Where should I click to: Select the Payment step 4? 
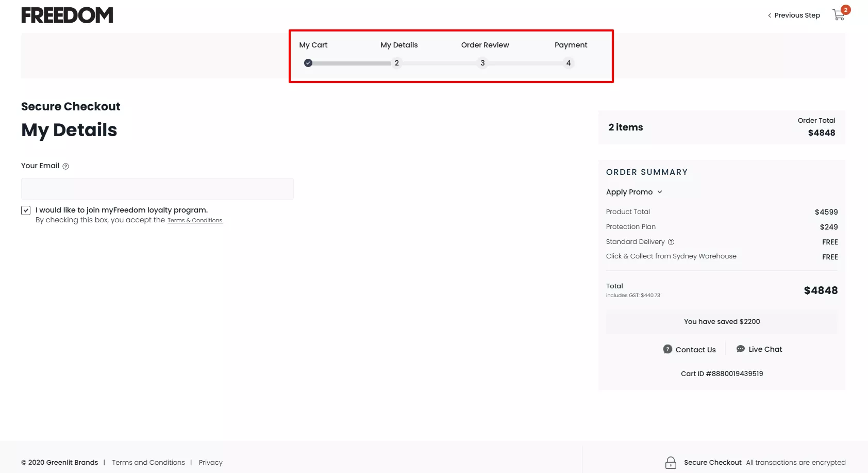(x=569, y=63)
